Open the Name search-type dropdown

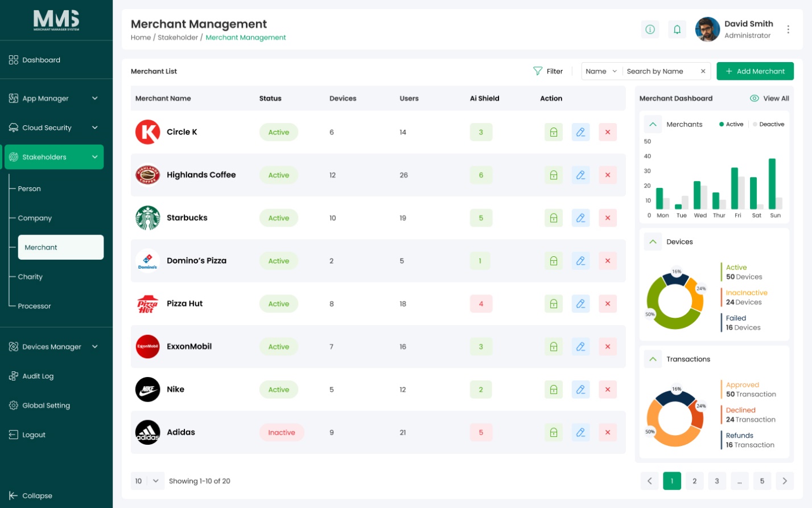point(601,71)
